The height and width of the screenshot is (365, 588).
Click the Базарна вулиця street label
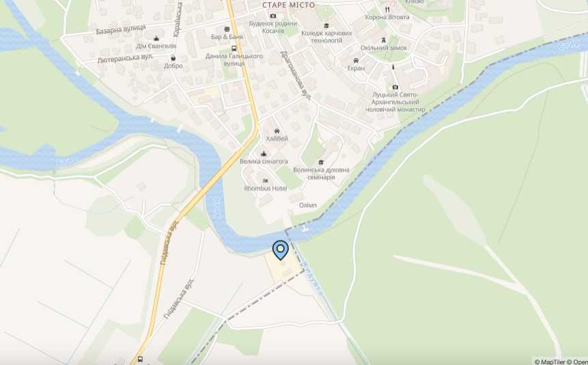point(121,29)
